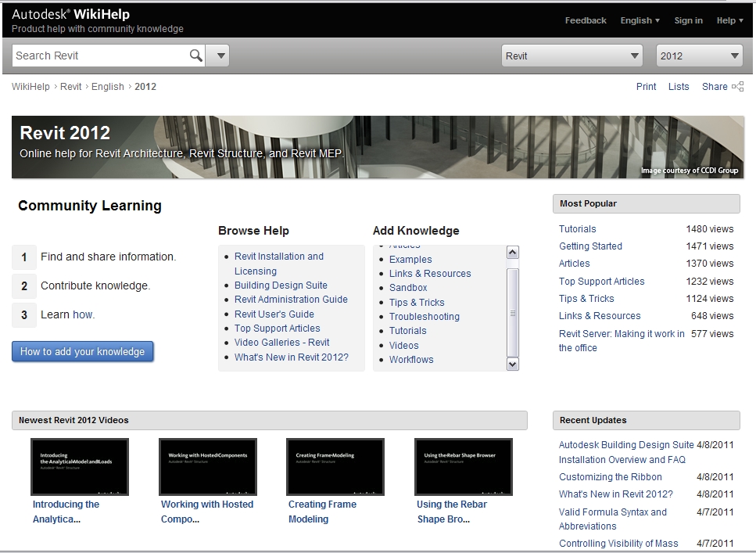The width and height of the screenshot is (756, 553).
Task: Click the scroll-up arrow in Add Knowledge list
Action: tap(513, 252)
